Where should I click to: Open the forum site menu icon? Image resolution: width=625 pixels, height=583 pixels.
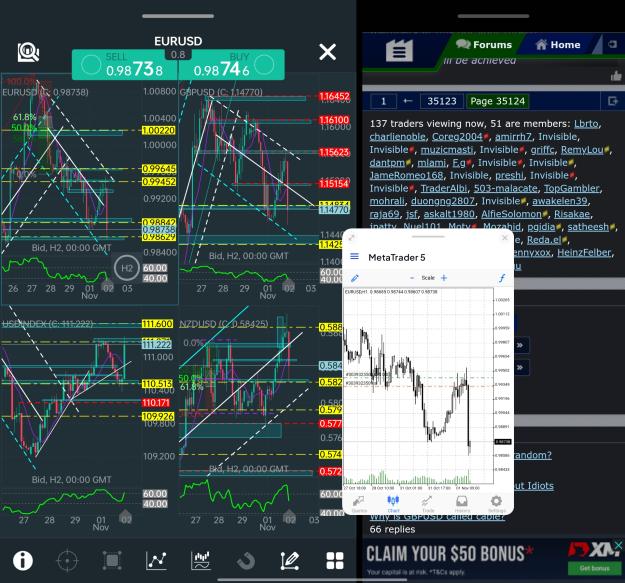(x=399, y=51)
